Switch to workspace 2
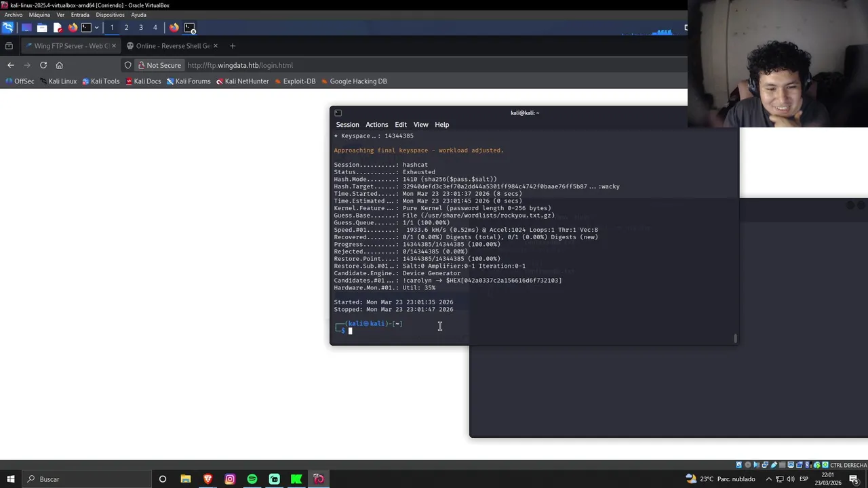The width and height of the screenshot is (868, 488). coord(126,28)
